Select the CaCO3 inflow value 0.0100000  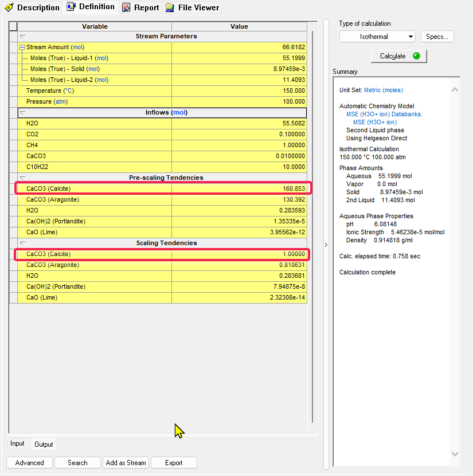click(x=240, y=156)
